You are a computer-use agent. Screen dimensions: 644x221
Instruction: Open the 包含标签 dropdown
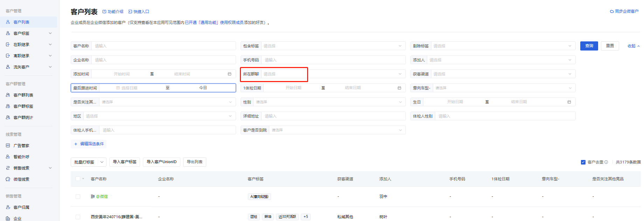(x=333, y=46)
